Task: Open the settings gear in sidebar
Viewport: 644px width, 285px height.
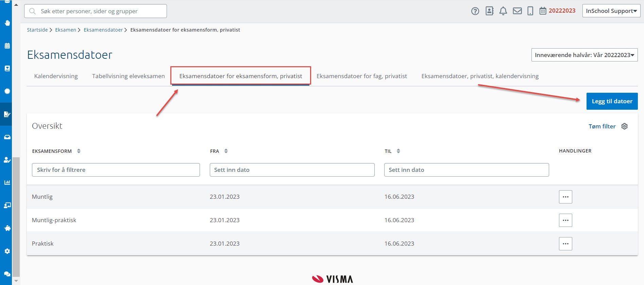Action: pyautogui.click(x=7, y=251)
